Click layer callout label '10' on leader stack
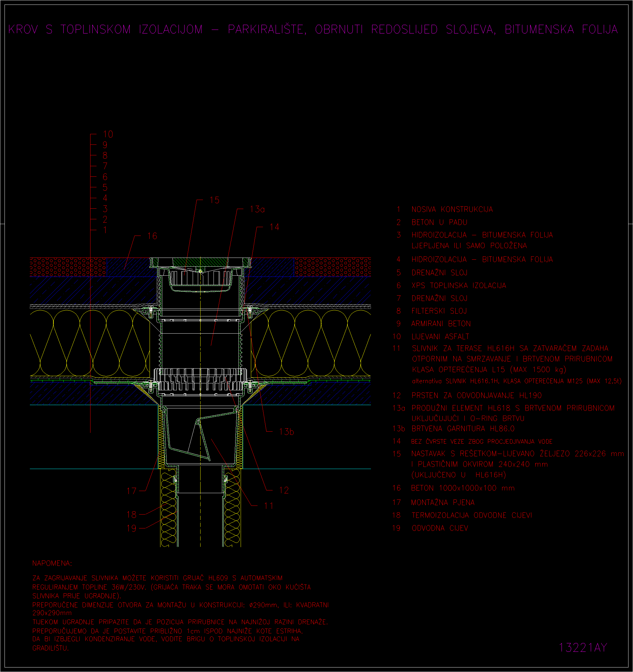The image size is (633, 672). pos(108,135)
